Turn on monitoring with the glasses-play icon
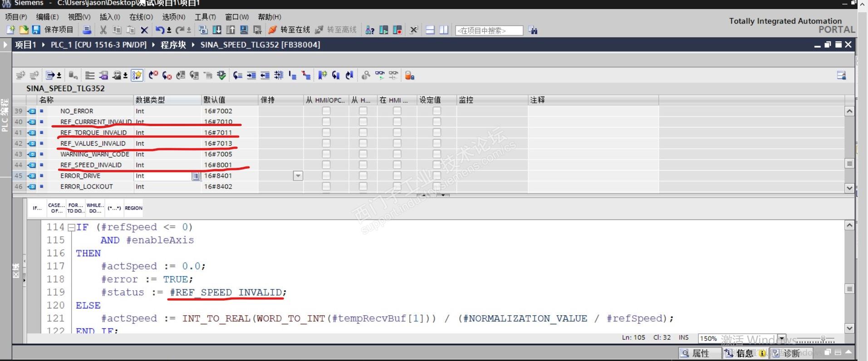Screen dimensions: 868x361 point(380,75)
